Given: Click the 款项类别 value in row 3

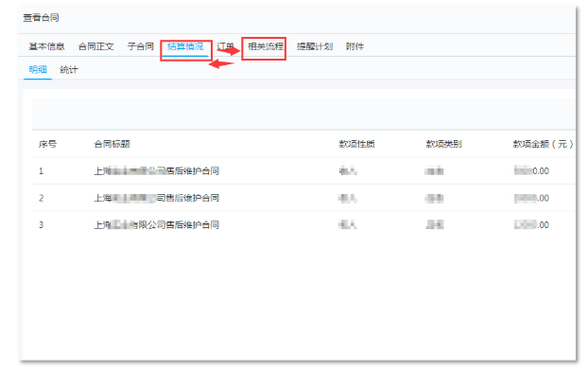Looking at the screenshot, I should [x=434, y=225].
